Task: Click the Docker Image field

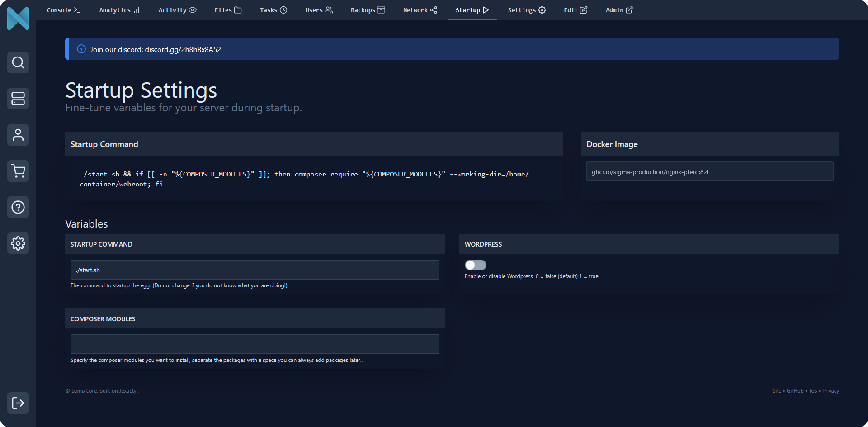Action: pyautogui.click(x=709, y=172)
